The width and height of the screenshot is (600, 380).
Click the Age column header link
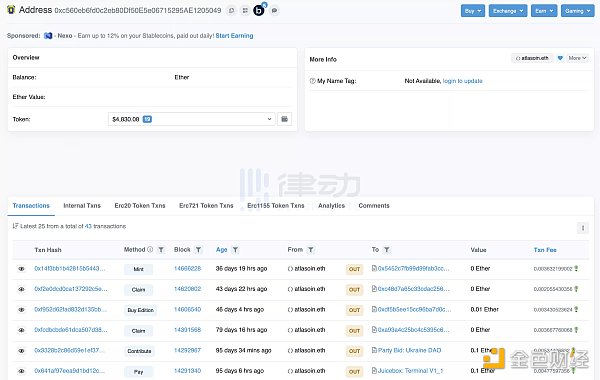pyautogui.click(x=222, y=250)
